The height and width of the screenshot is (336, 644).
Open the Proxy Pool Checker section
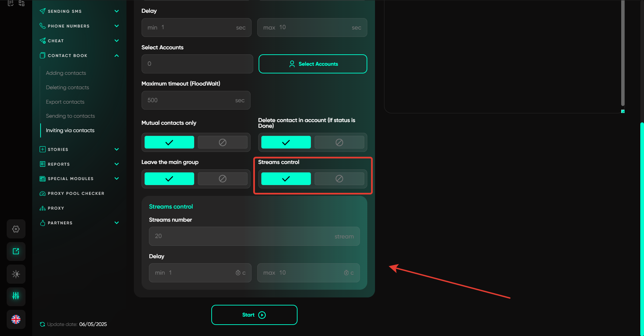pos(76,193)
